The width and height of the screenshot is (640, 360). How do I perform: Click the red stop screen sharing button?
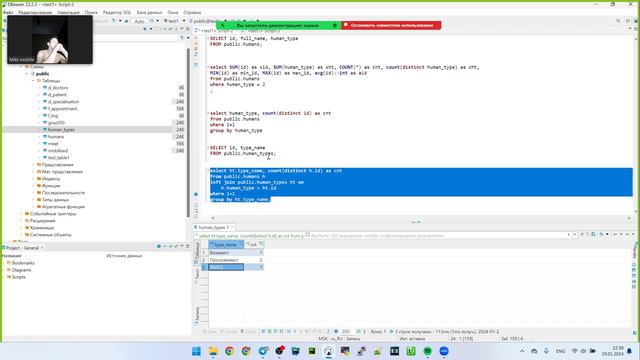pyautogui.click(x=391, y=25)
